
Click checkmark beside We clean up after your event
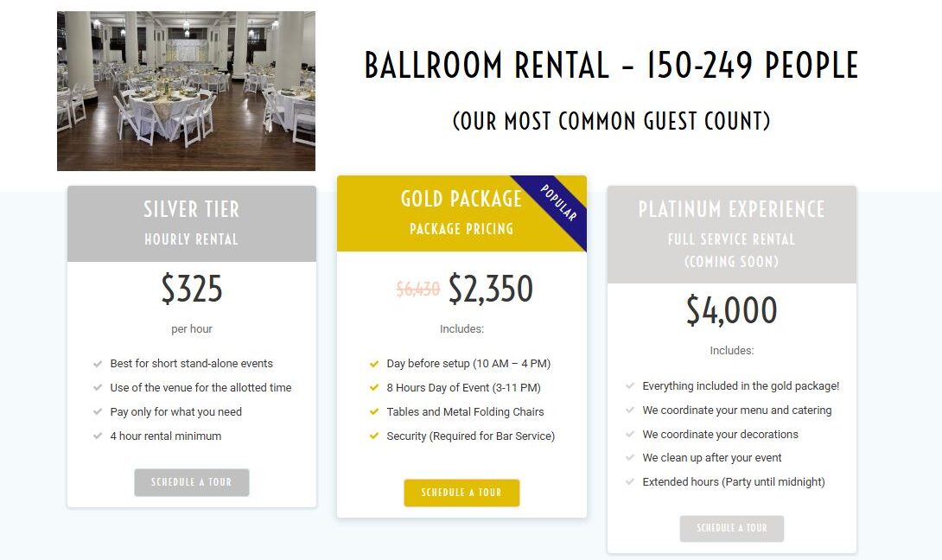point(630,458)
